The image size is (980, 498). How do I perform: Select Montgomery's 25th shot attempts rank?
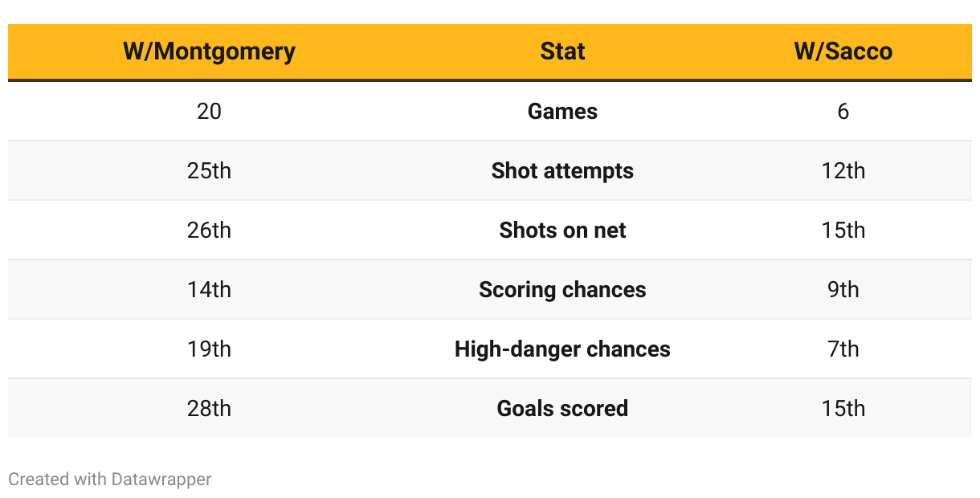click(209, 170)
